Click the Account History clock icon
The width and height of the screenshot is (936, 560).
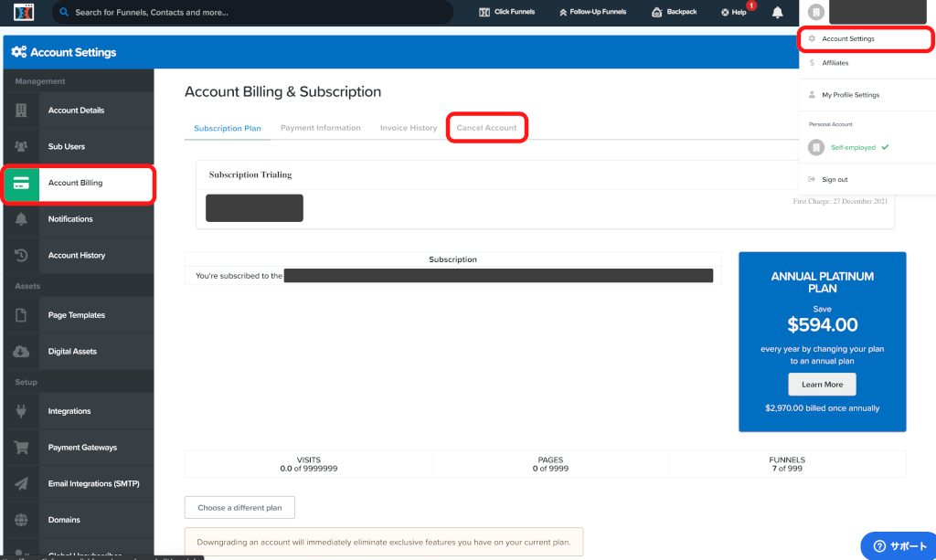pos(21,256)
